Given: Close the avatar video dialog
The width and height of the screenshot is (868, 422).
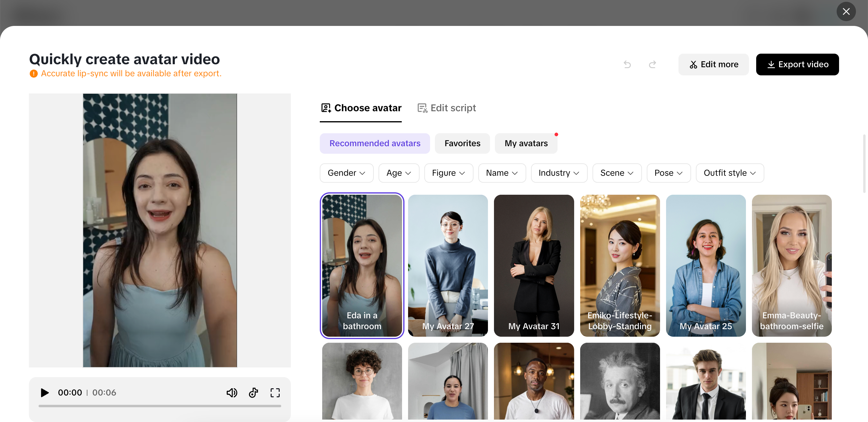Looking at the screenshot, I should pos(846,12).
